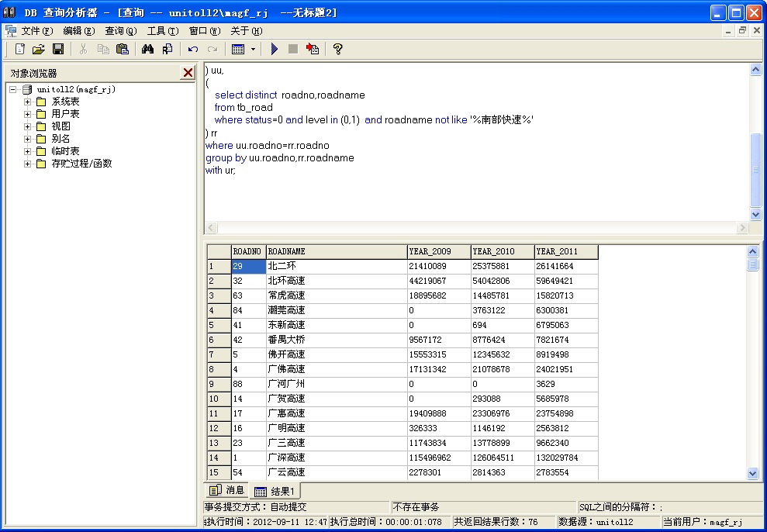Open the results grid mode dropdown arrow

click(x=253, y=49)
